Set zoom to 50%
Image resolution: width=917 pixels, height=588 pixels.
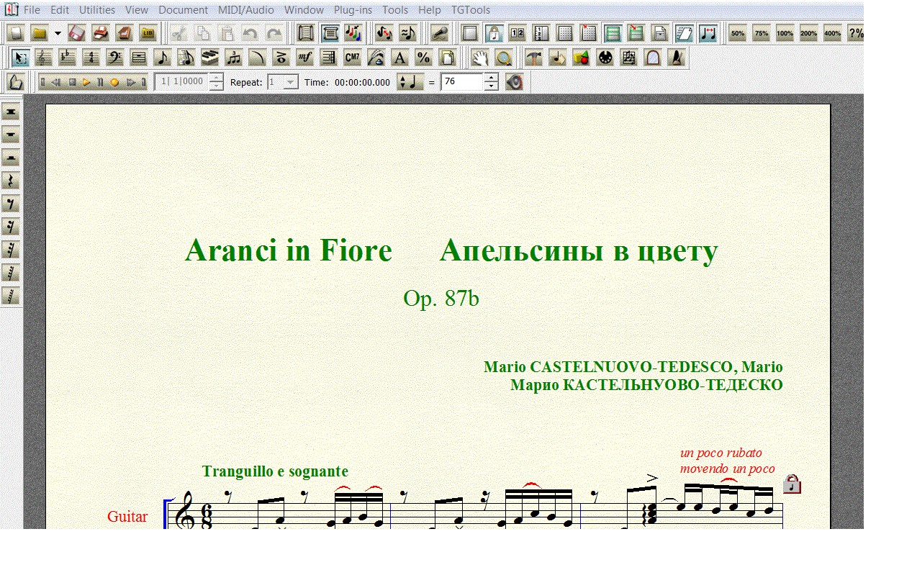click(738, 33)
